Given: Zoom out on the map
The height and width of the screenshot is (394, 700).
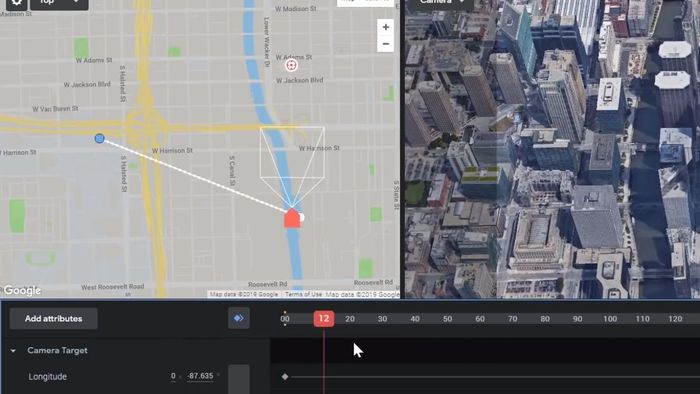Looking at the screenshot, I should click(385, 44).
